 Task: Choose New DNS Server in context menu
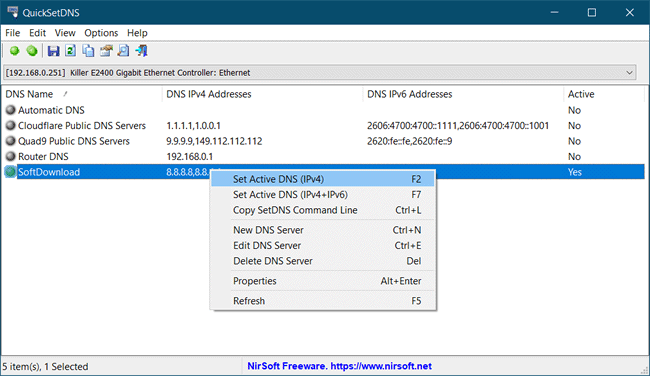pyautogui.click(x=323, y=230)
